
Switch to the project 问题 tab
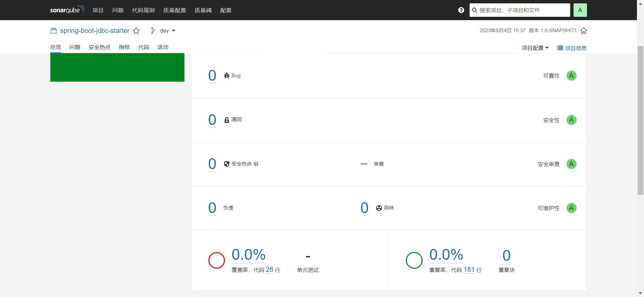(75, 47)
